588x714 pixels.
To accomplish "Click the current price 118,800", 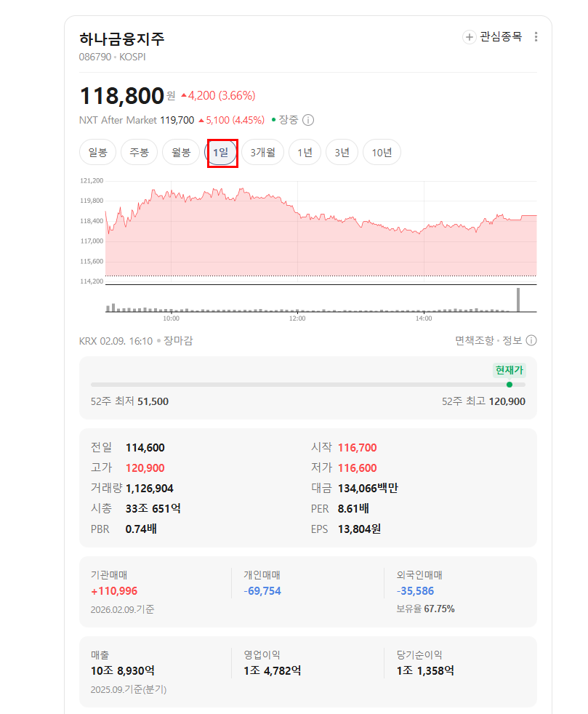I will 121,96.
